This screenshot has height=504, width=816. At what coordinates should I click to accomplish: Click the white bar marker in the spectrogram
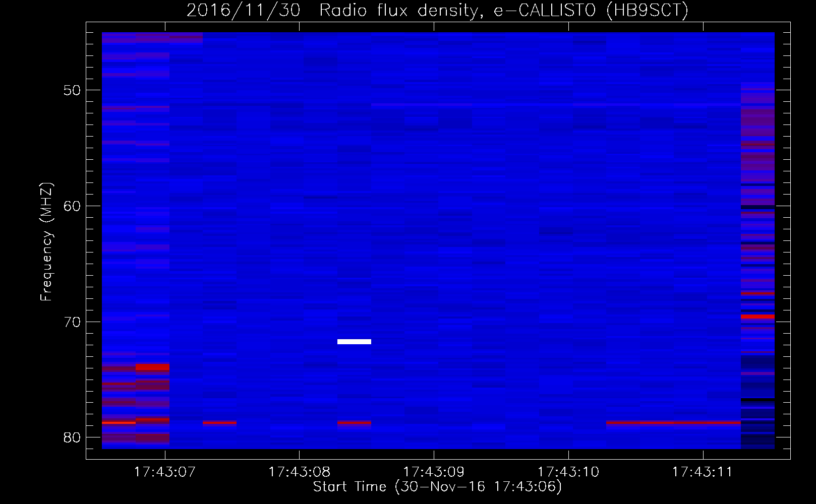point(354,342)
